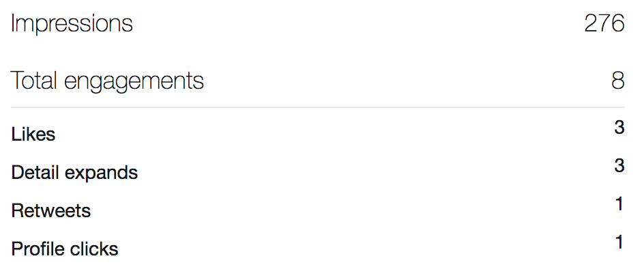Click the Total engagements heading
The width and height of the screenshot is (644, 280).
[107, 81]
